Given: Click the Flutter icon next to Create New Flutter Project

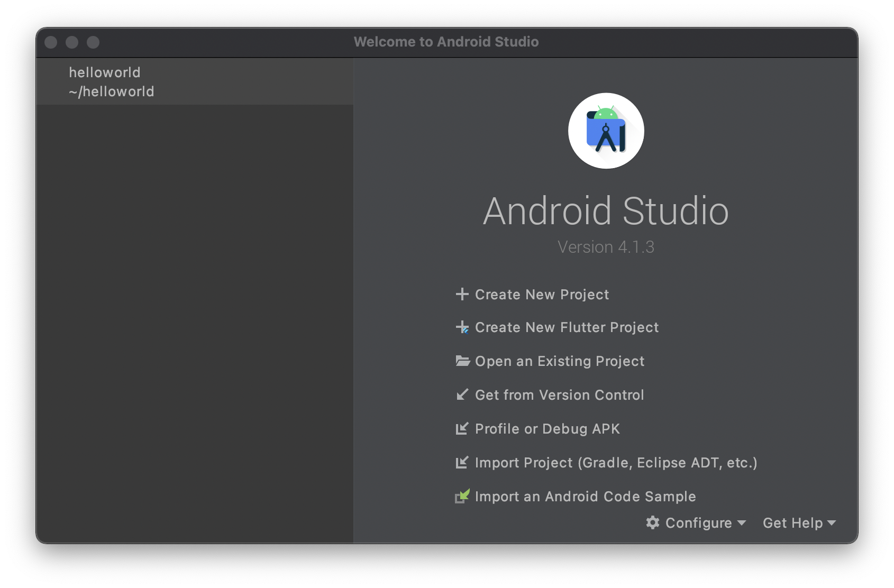Looking at the screenshot, I should tap(462, 327).
